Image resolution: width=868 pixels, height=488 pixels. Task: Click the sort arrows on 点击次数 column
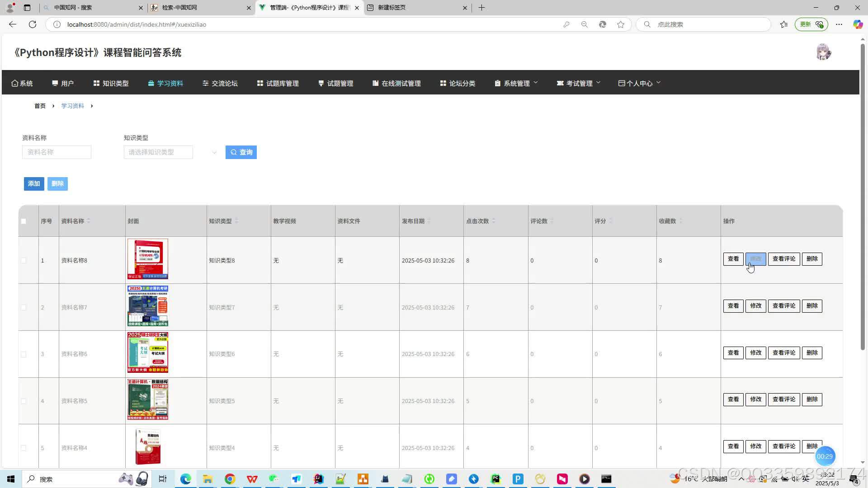494,221
